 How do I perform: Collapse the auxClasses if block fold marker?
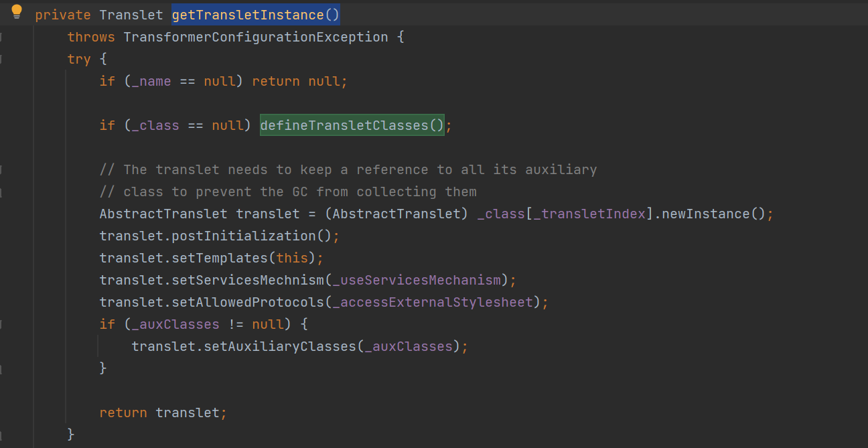click(x=2, y=324)
